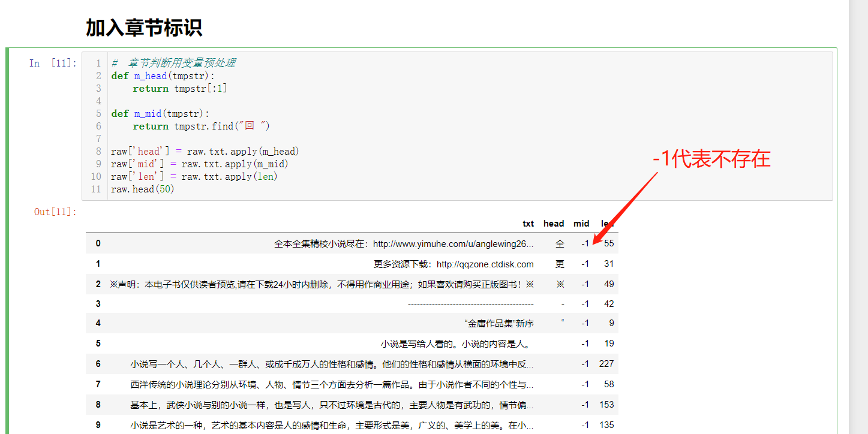
Task: Click the txt cell “金庸作品集”新序
Action: [x=499, y=324]
